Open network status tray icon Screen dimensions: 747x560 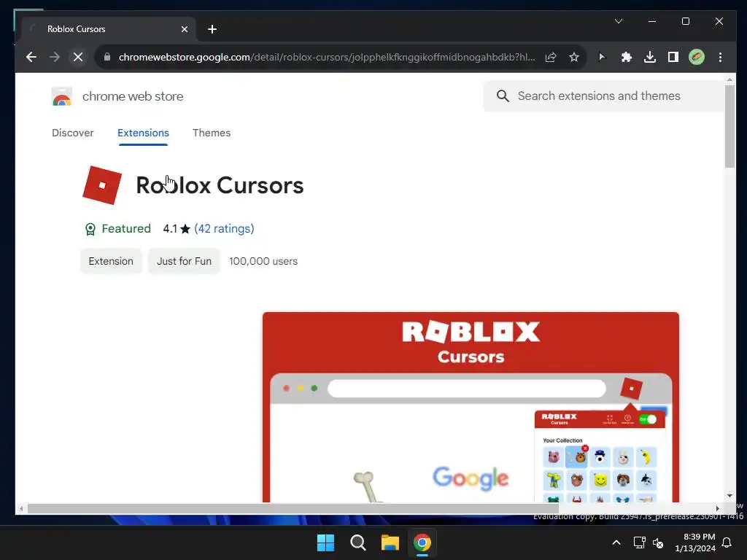639,542
